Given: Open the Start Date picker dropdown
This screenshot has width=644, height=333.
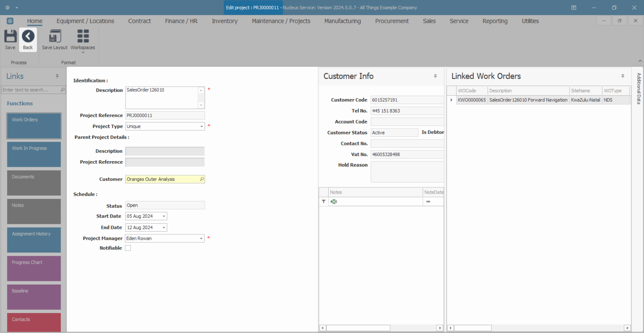Looking at the screenshot, I should (x=164, y=216).
